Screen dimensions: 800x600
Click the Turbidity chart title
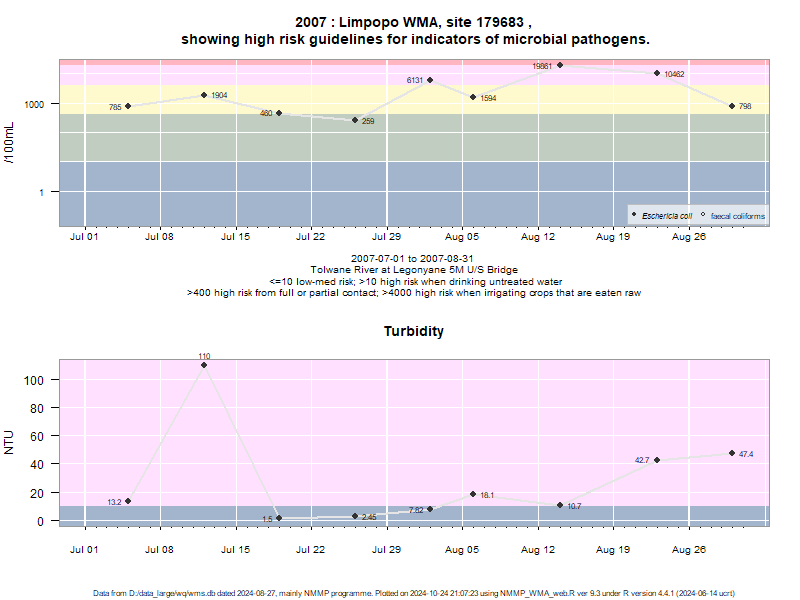[x=414, y=331]
